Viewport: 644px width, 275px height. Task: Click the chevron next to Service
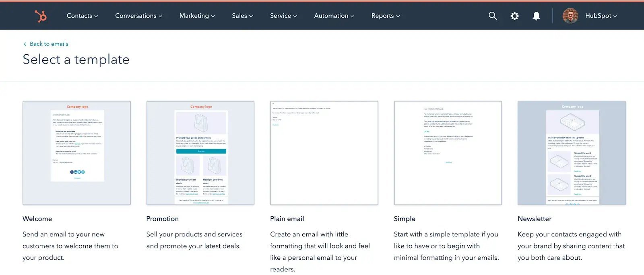pyautogui.click(x=295, y=16)
